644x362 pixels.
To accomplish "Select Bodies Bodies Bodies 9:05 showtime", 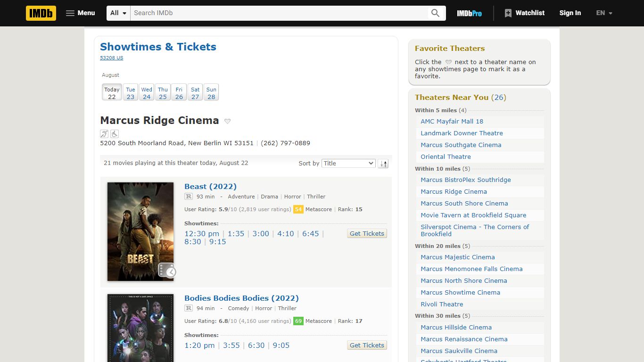I will point(281,345).
